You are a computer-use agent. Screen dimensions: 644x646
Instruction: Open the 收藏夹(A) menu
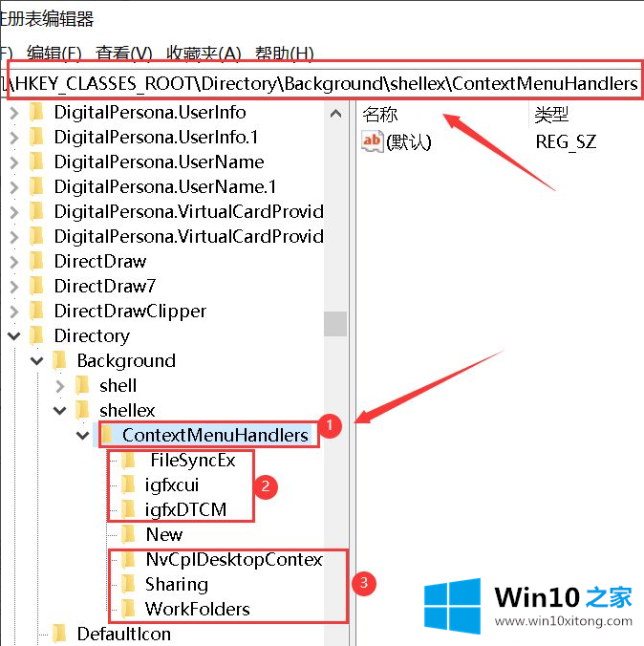204,54
